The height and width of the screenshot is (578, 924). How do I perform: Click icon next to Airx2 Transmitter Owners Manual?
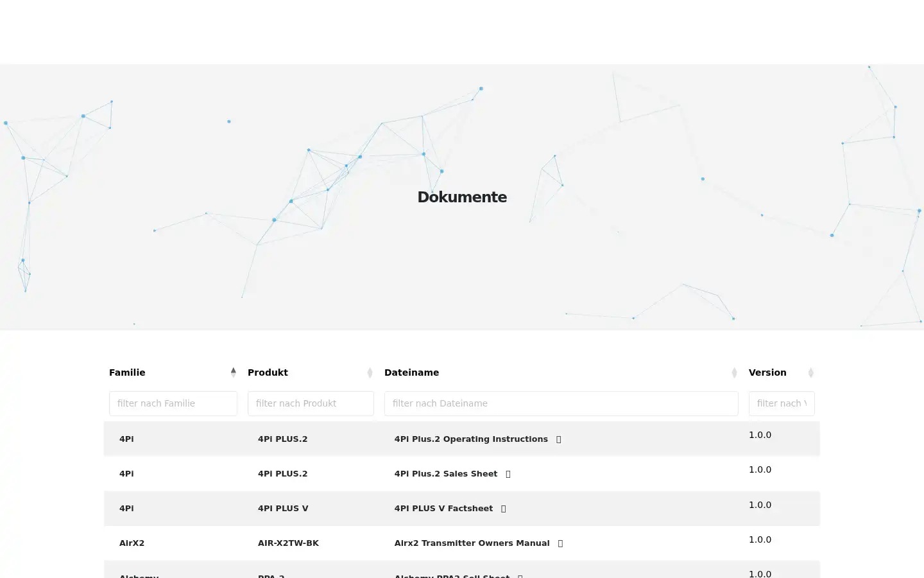point(560,543)
